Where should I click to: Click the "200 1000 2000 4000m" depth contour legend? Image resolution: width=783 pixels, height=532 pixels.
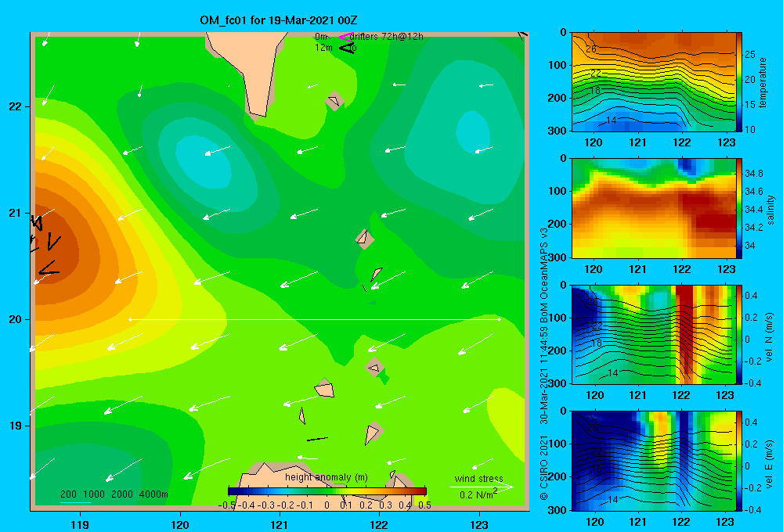pyautogui.click(x=114, y=494)
